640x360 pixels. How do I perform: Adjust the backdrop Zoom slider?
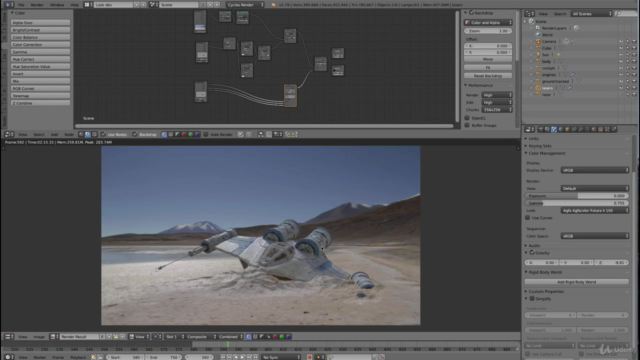488,31
